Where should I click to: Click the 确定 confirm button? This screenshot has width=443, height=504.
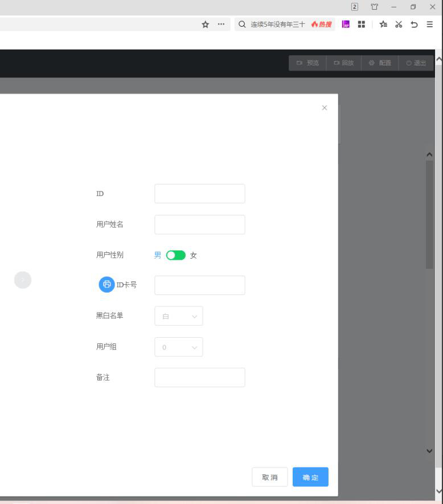click(310, 477)
